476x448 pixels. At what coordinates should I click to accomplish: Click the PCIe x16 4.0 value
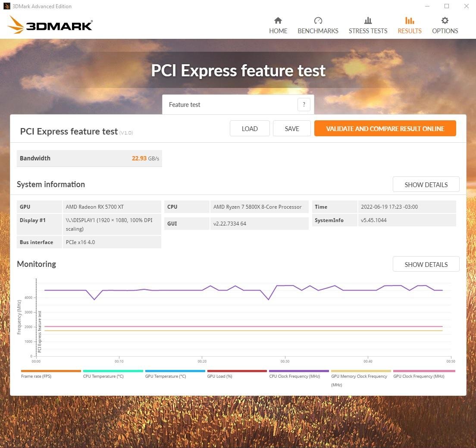80,242
